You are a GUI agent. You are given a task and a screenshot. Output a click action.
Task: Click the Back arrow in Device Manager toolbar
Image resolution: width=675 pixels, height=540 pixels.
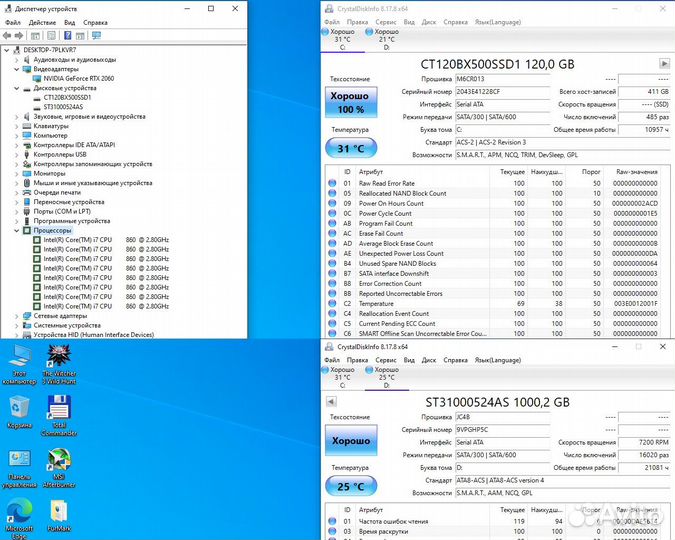click(7, 36)
